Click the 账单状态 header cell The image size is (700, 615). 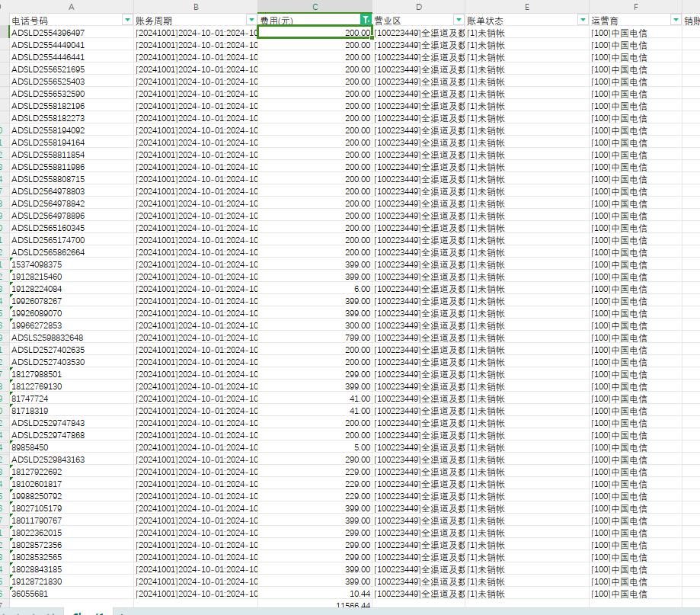[518, 20]
